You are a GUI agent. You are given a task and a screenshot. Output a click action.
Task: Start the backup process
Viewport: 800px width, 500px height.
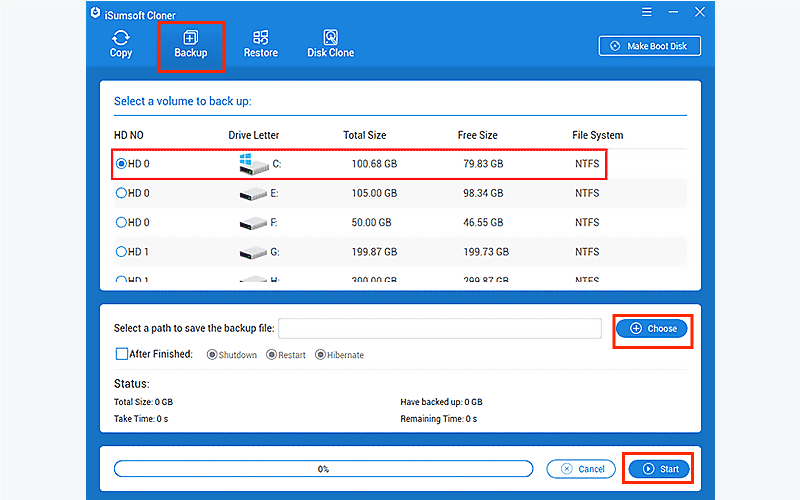pos(659,468)
